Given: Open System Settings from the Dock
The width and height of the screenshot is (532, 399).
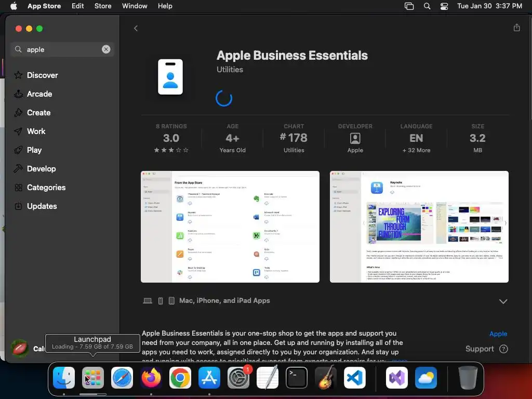Looking at the screenshot, I should point(238,378).
